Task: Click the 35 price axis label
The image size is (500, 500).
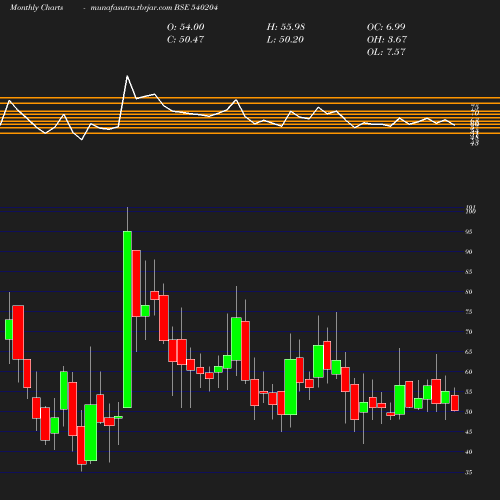Action: [469, 472]
